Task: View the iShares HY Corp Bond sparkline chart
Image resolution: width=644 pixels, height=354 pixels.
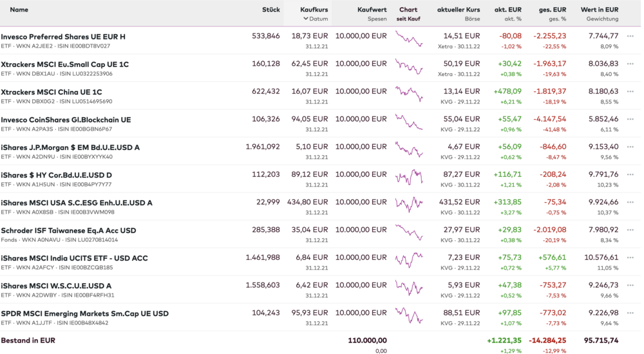Action: coord(409,176)
